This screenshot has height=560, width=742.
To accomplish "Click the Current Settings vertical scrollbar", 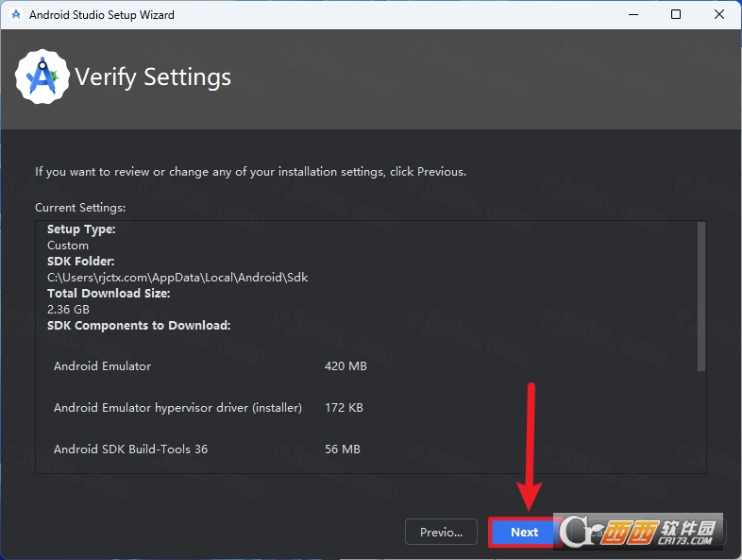I will coord(701,297).
